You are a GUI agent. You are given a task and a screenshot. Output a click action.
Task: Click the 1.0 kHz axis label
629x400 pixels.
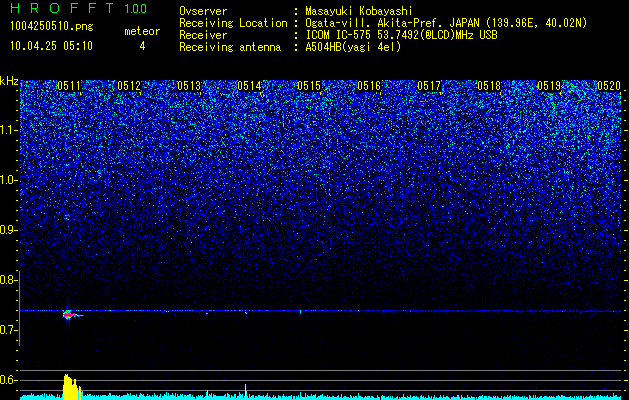(x=7, y=180)
